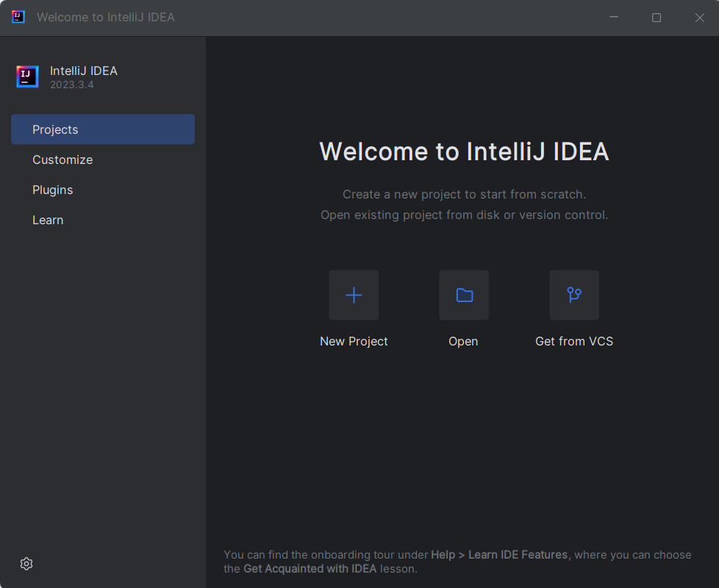
Task: Open the Plugins section
Action: coord(53,190)
